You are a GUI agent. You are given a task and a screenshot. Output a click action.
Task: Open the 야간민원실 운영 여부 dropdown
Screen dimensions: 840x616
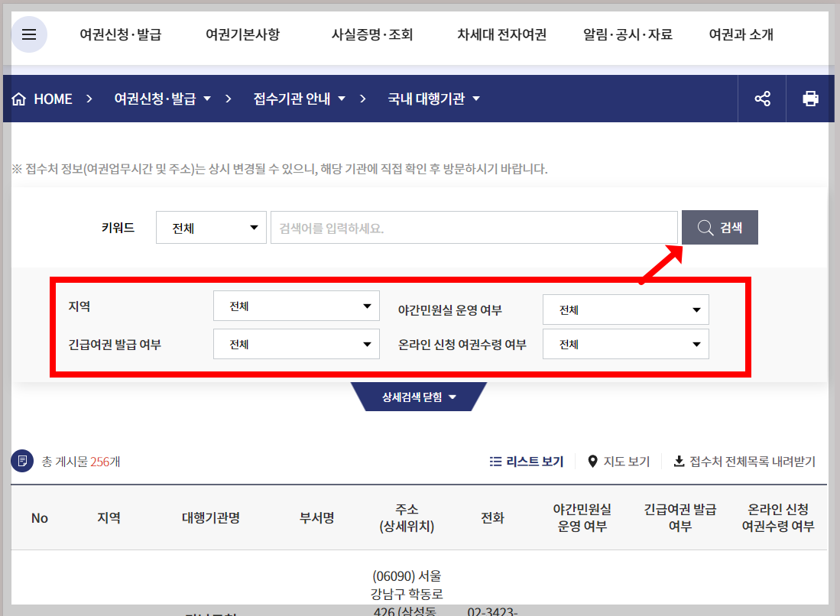(625, 309)
